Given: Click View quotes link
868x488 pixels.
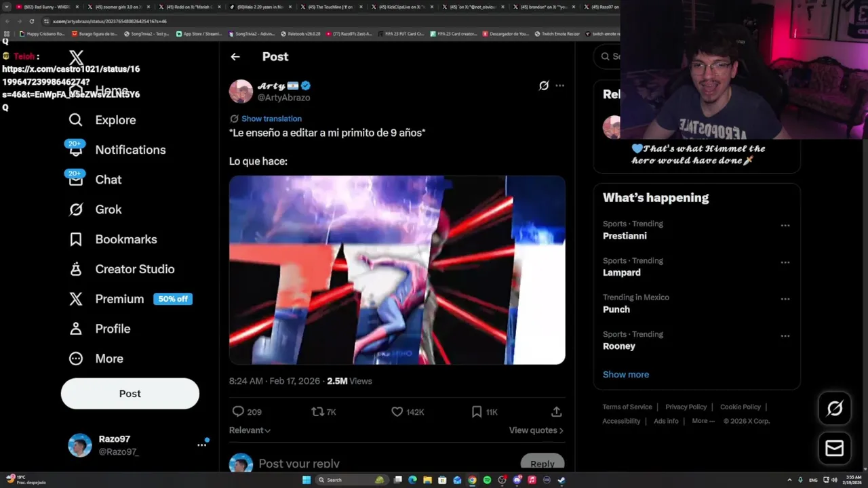Looking at the screenshot, I should tap(536, 430).
